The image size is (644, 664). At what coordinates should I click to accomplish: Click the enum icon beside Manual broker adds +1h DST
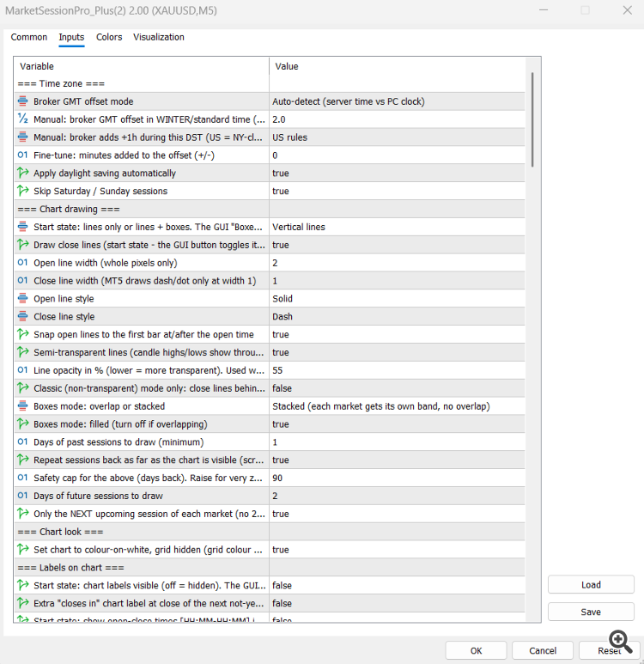click(23, 137)
